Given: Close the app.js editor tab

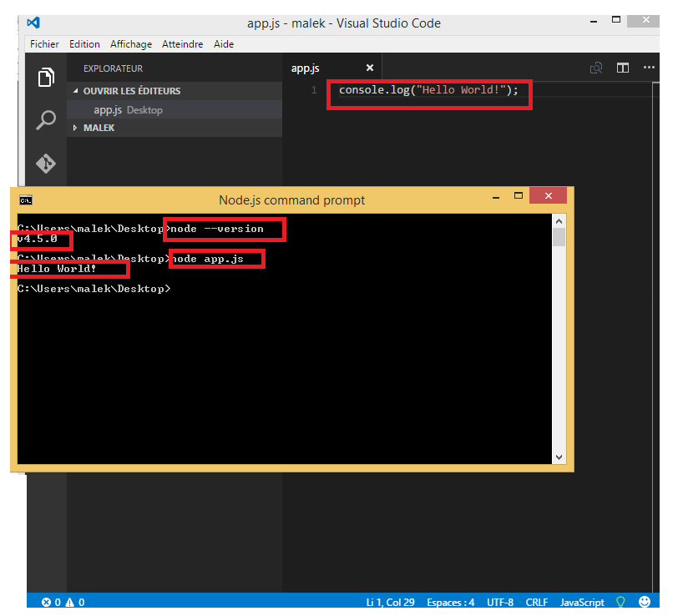Looking at the screenshot, I should (370, 68).
